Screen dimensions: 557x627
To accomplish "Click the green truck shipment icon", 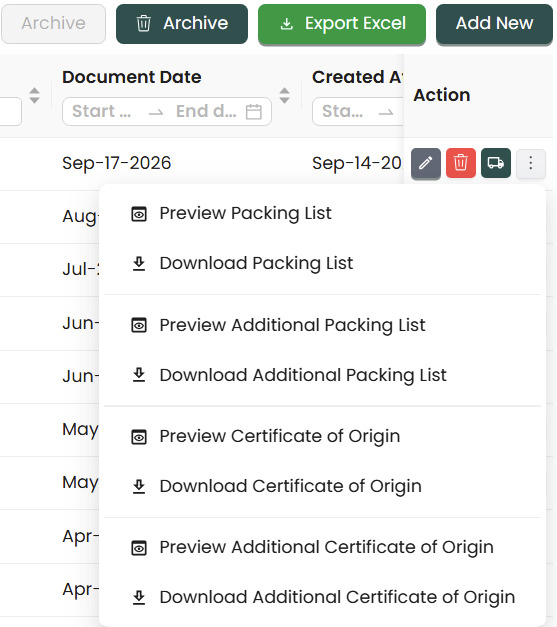I will [x=496, y=163].
